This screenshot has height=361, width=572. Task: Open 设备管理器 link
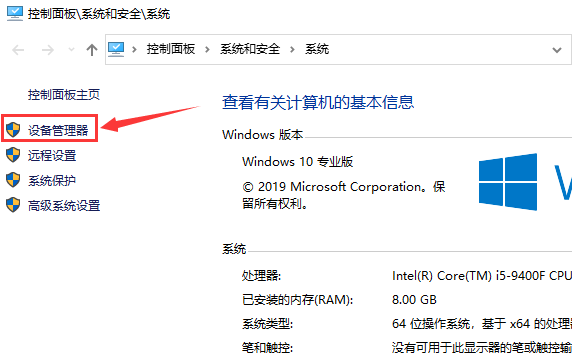(x=58, y=130)
